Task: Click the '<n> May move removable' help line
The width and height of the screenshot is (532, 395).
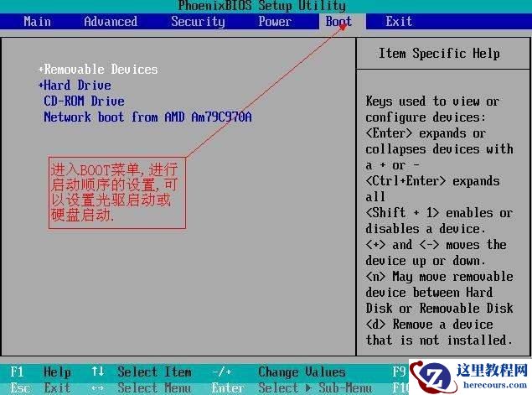Action: [x=439, y=277]
